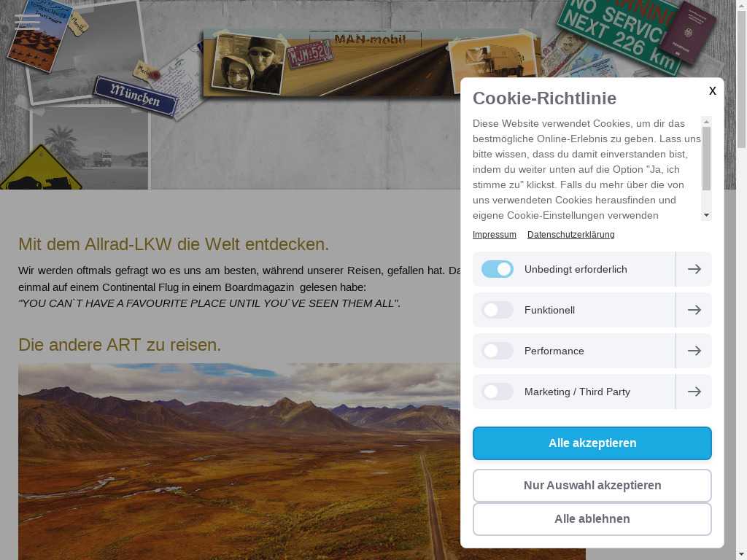
Task: Click the yellow warning road sign image
Action: point(41,168)
